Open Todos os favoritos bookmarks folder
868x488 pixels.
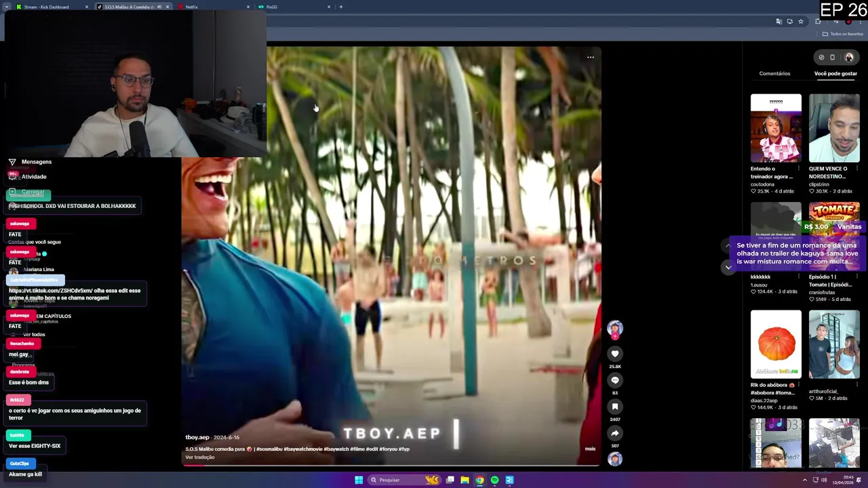click(844, 34)
